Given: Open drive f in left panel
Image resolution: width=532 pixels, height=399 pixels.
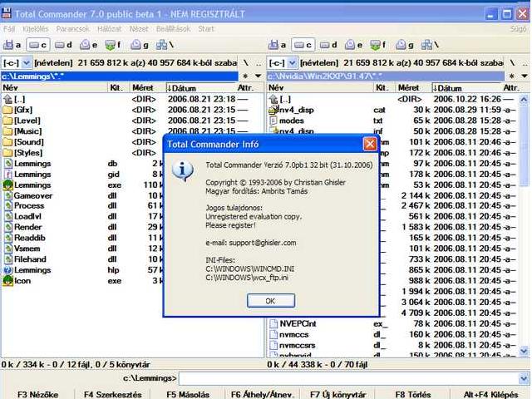Looking at the screenshot, I should pos(114,45).
